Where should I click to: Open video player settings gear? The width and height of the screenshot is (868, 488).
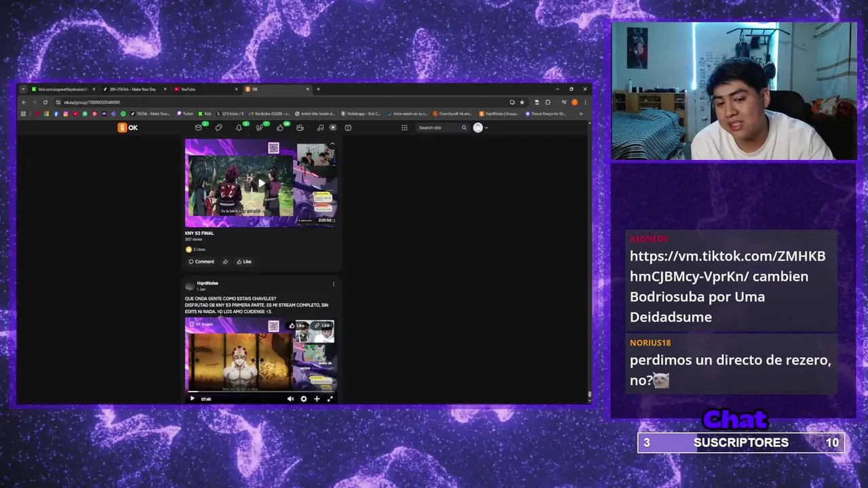coord(303,399)
